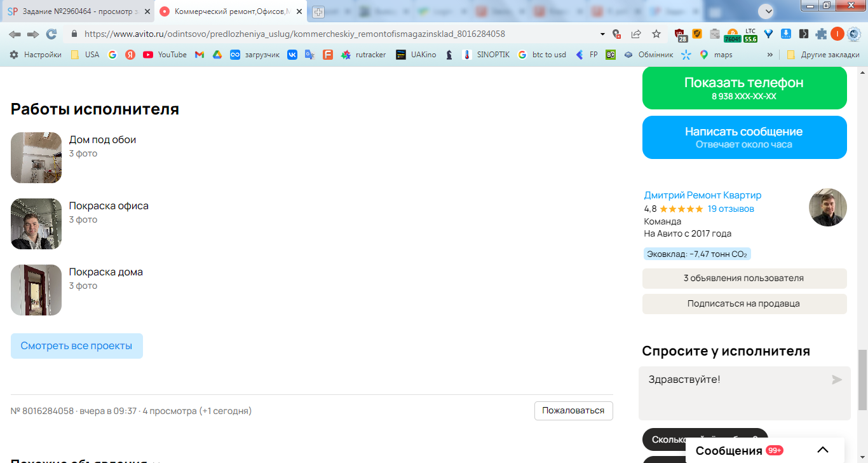Image resolution: width=868 pixels, height=463 pixels.
Task: Open the new tab with plus button
Action: pyautogui.click(x=318, y=11)
